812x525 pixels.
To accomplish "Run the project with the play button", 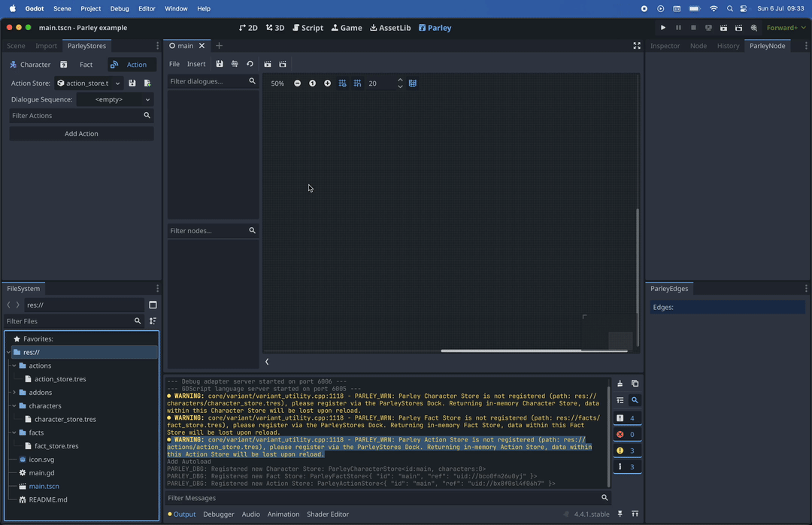I will pyautogui.click(x=662, y=27).
